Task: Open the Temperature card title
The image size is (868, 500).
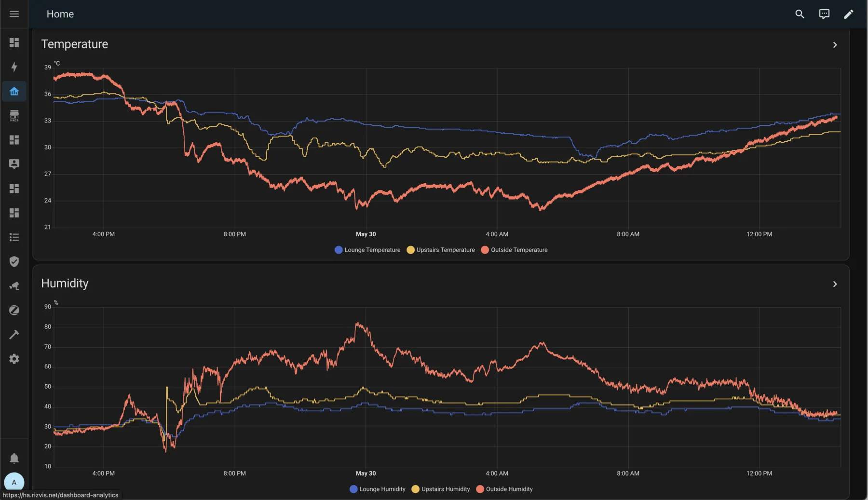Action: [x=75, y=44]
